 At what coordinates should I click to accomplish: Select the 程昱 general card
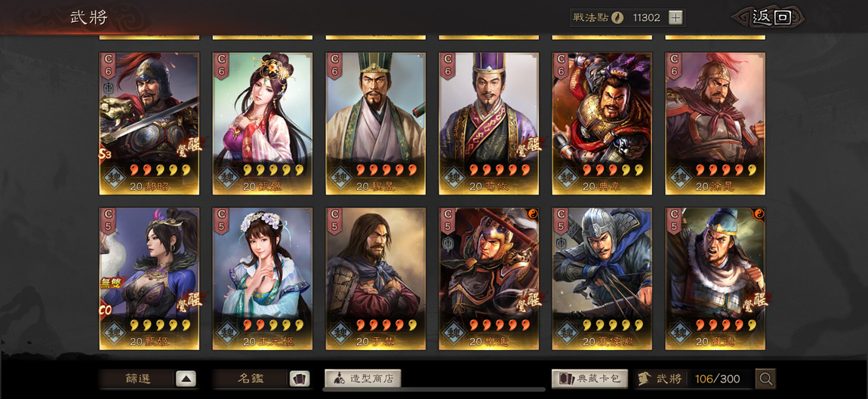[x=375, y=124]
